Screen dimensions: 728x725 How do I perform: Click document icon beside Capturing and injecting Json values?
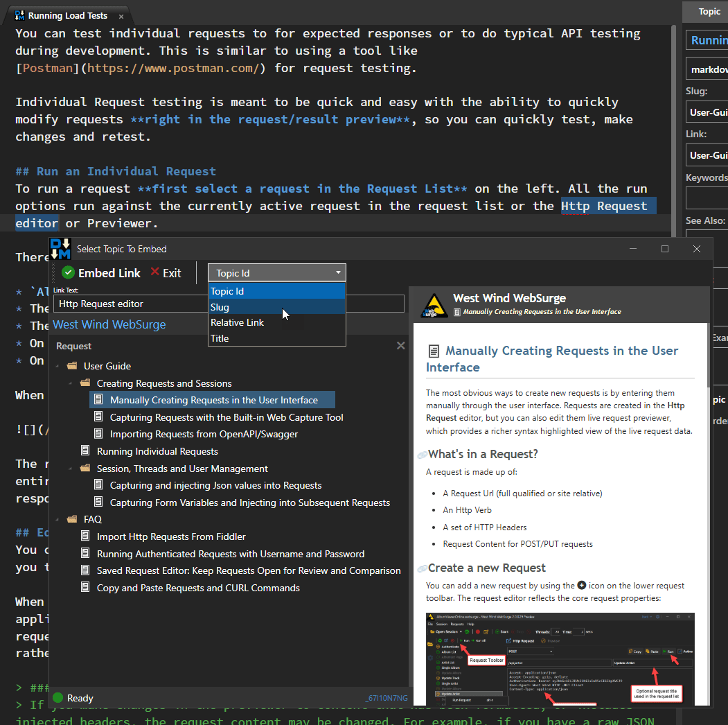pyautogui.click(x=98, y=485)
